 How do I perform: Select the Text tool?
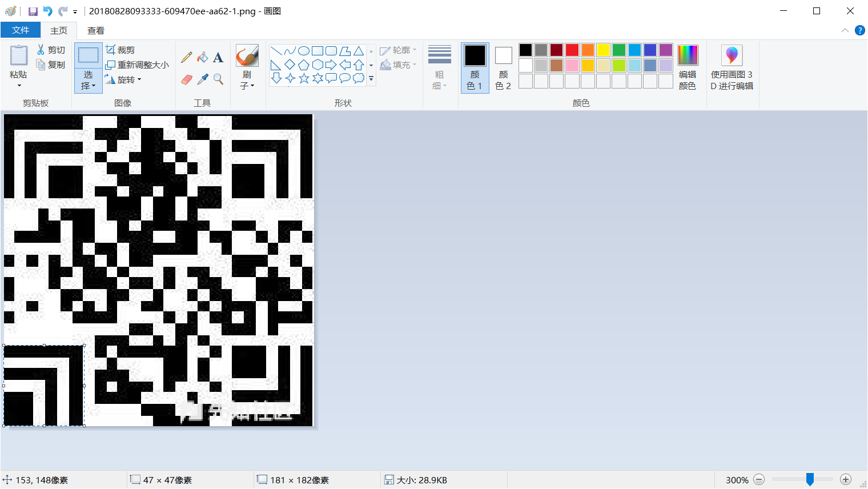pyautogui.click(x=218, y=57)
